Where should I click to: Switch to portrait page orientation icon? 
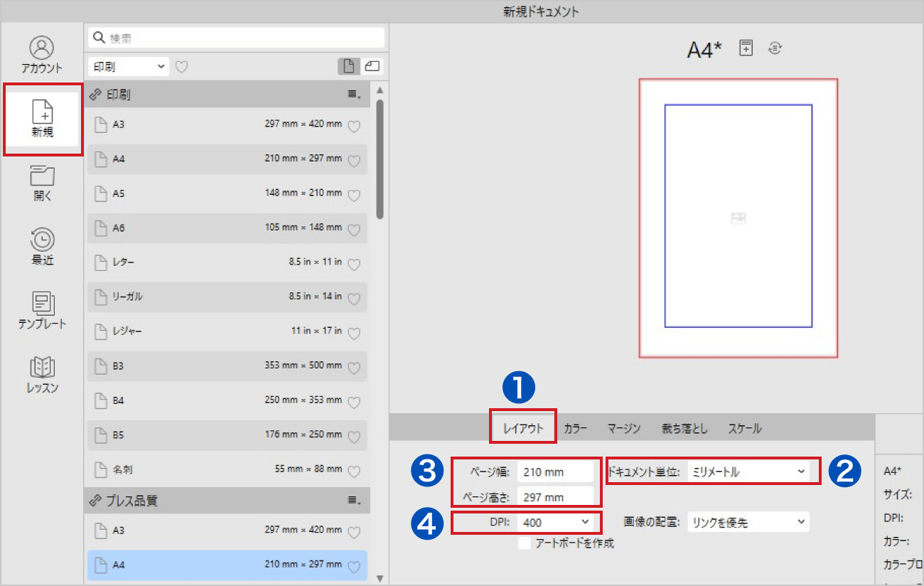[x=348, y=66]
